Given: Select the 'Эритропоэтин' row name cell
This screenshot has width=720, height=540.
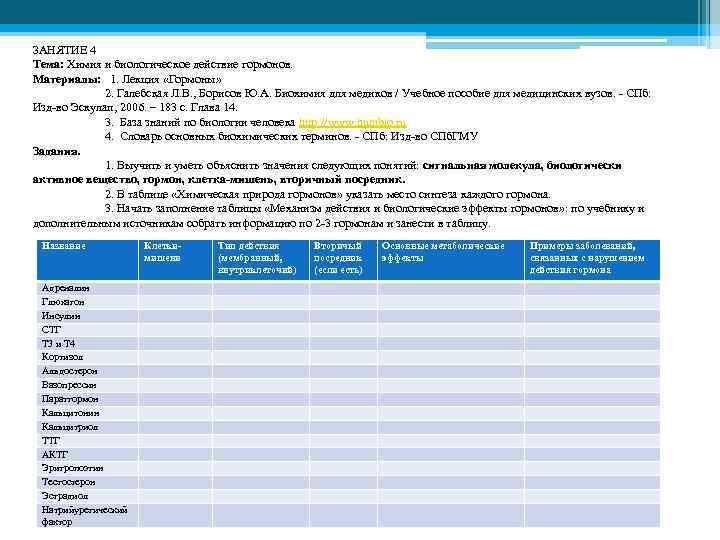Looking at the screenshot, I should pyautogui.click(x=87, y=468).
